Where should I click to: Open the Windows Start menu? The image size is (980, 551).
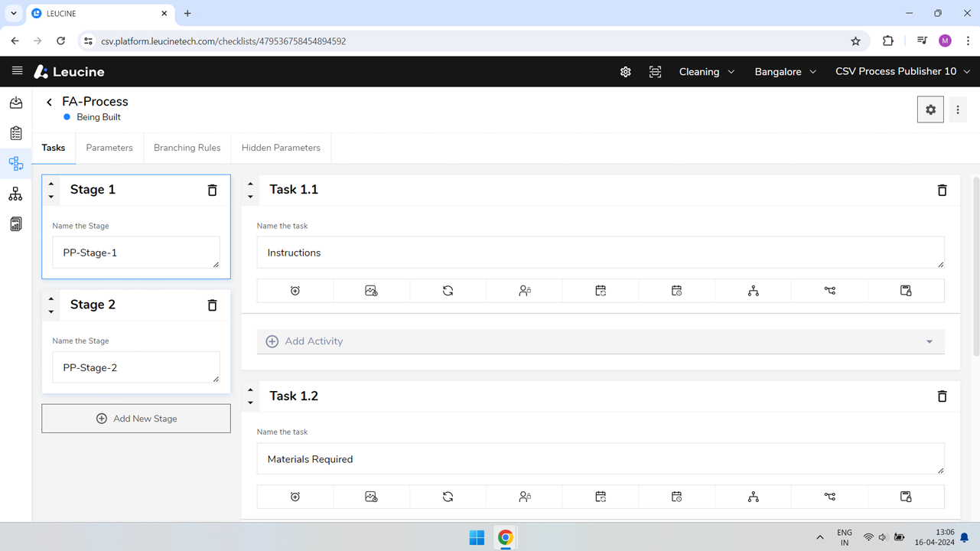tap(477, 538)
